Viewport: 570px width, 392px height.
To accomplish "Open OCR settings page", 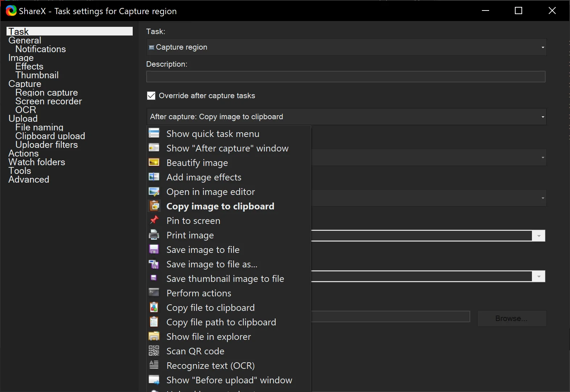I will tap(26, 110).
